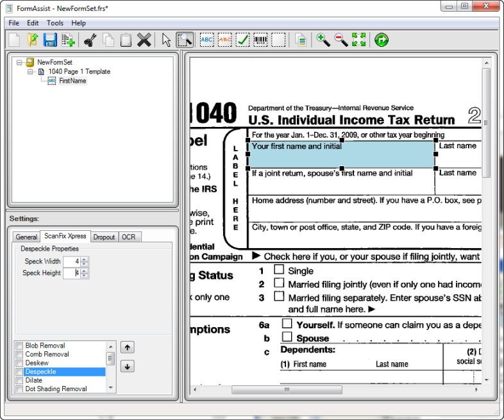Decrease Speck Height value
The image size is (504, 420).
point(84,275)
